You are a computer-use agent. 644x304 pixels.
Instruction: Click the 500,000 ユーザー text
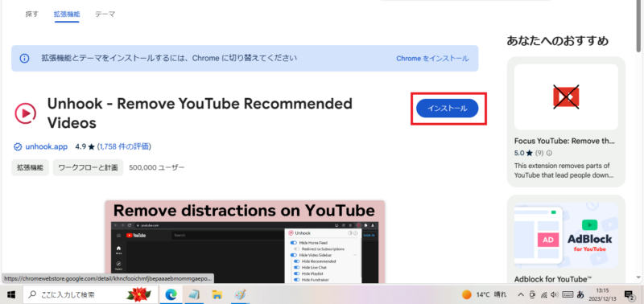pyautogui.click(x=156, y=167)
